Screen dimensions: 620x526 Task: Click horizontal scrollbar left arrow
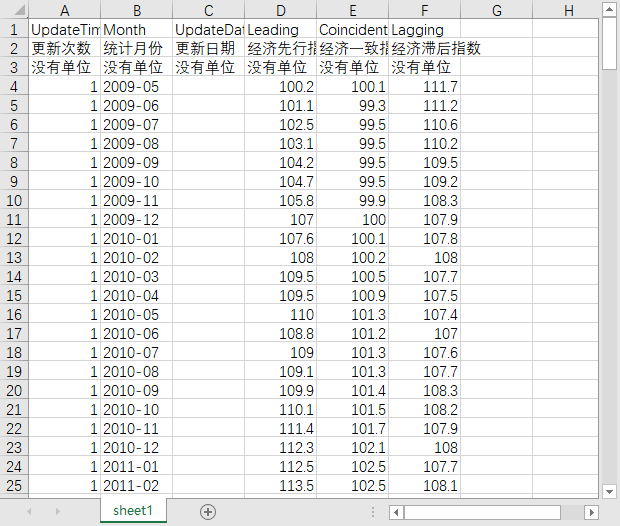(x=396, y=513)
